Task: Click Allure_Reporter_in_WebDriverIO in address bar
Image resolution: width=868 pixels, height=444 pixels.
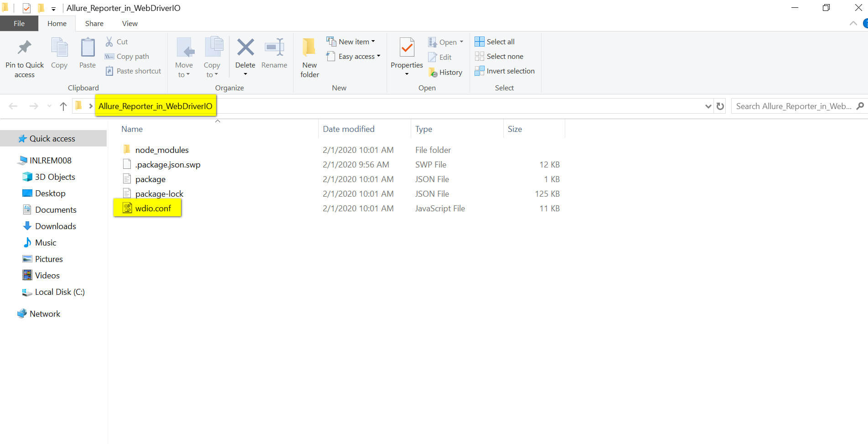Action: (155, 106)
